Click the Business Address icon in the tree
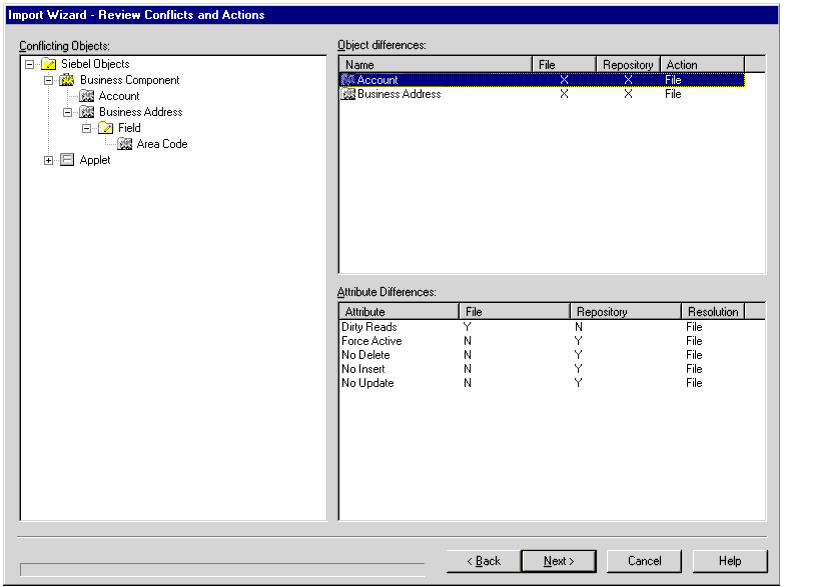This screenshot has height=587, width=819. [86, 112]
